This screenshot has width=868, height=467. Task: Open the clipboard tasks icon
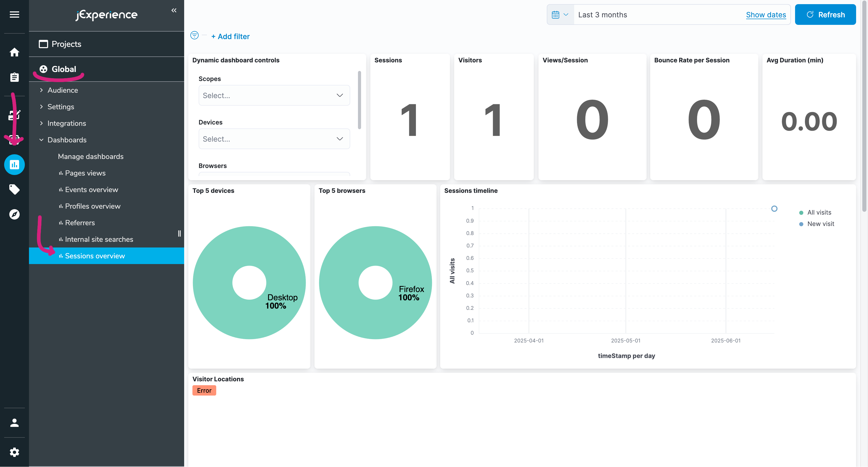point(14,77)
